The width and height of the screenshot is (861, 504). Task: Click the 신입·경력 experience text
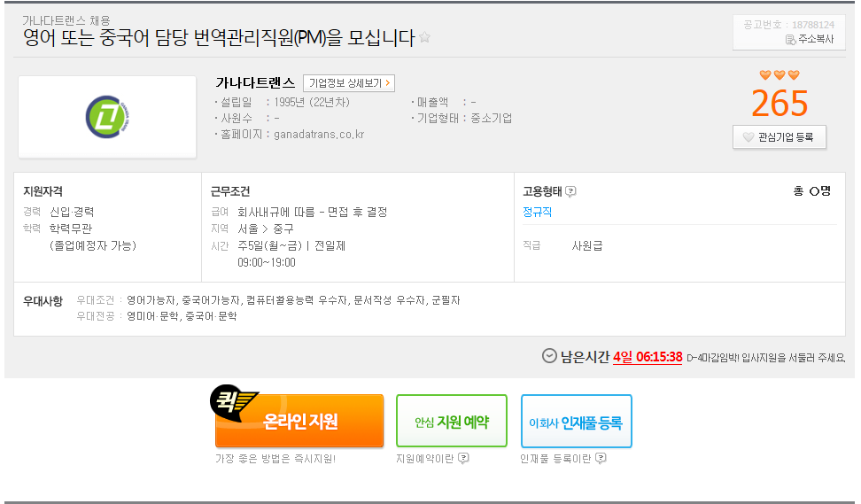click(72, 212)
